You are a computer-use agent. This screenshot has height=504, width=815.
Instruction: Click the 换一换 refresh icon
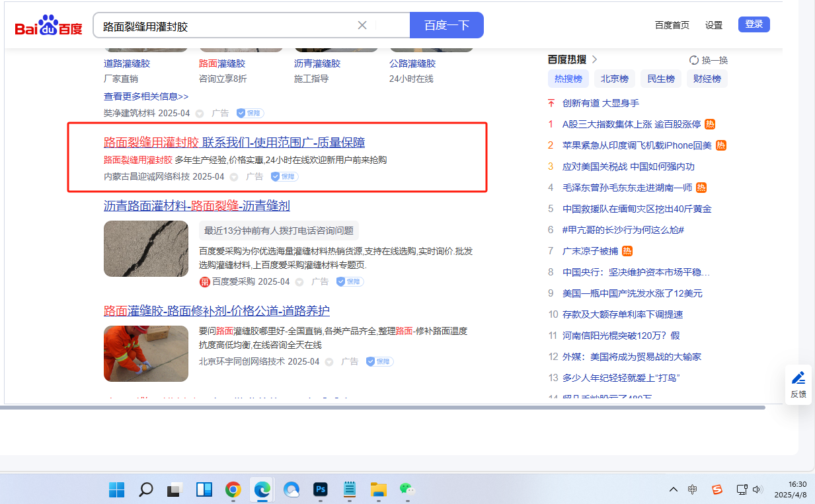point(694,60)
